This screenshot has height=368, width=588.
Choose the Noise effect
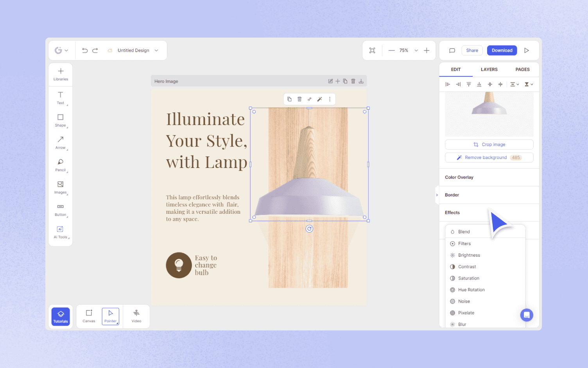(485, 301)
